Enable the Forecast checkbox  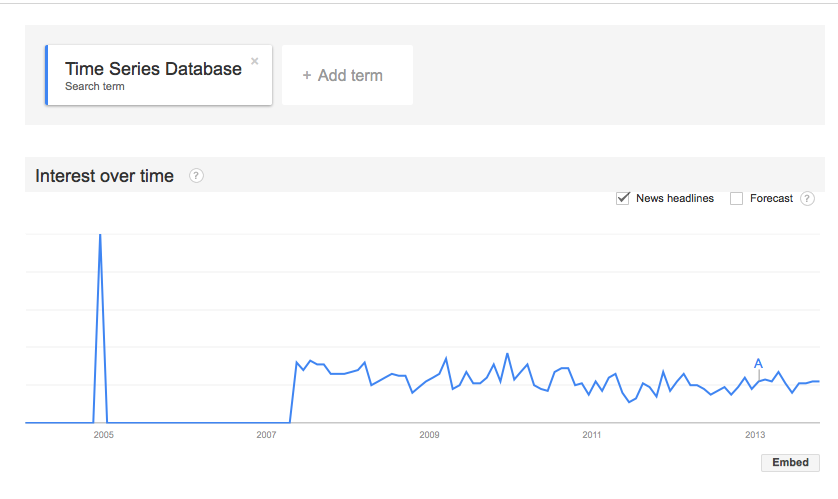pos(736,199)
